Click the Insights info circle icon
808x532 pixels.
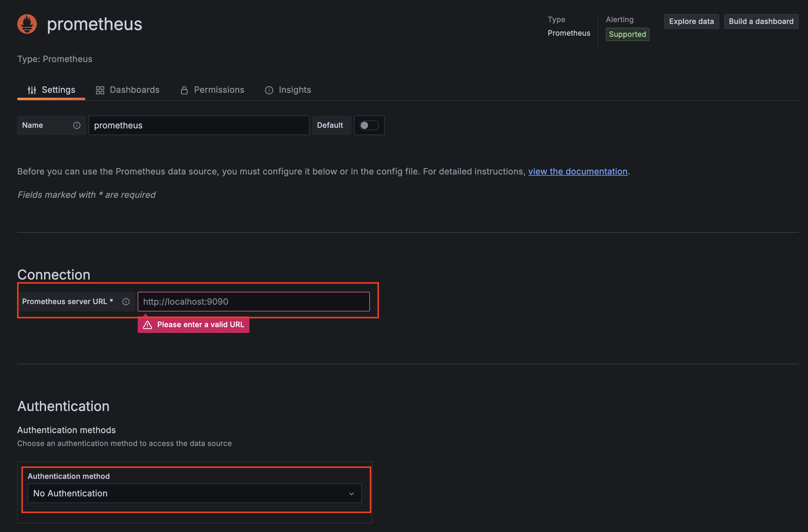(x=269, y=90)
